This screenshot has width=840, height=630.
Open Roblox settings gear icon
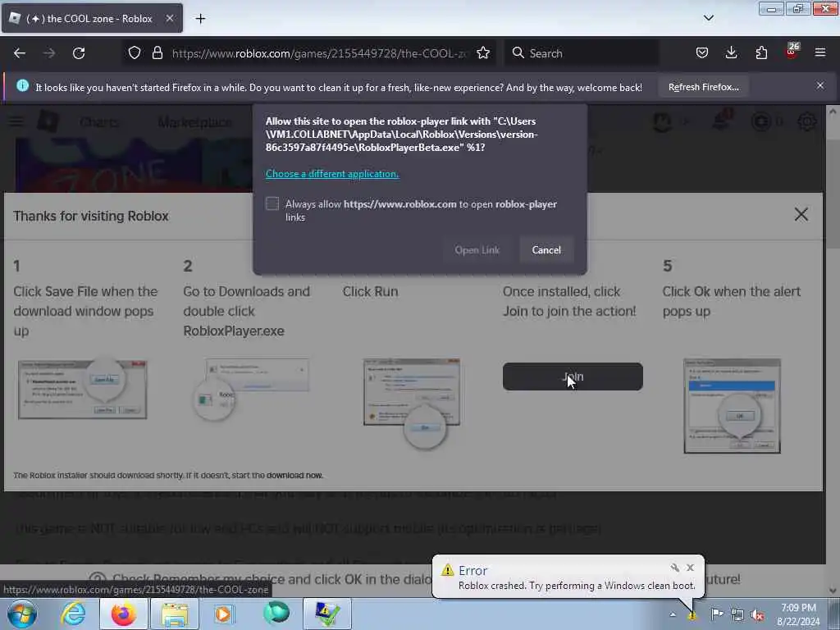click(x=807, y=121)
